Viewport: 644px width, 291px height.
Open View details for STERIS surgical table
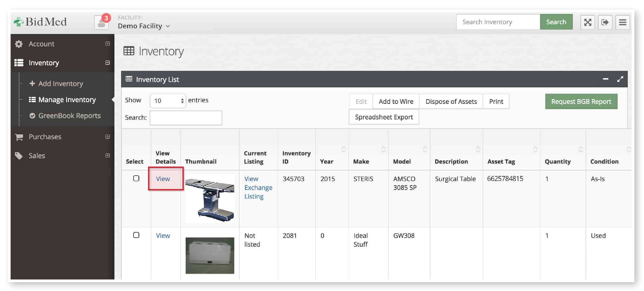tap(163, 179)
